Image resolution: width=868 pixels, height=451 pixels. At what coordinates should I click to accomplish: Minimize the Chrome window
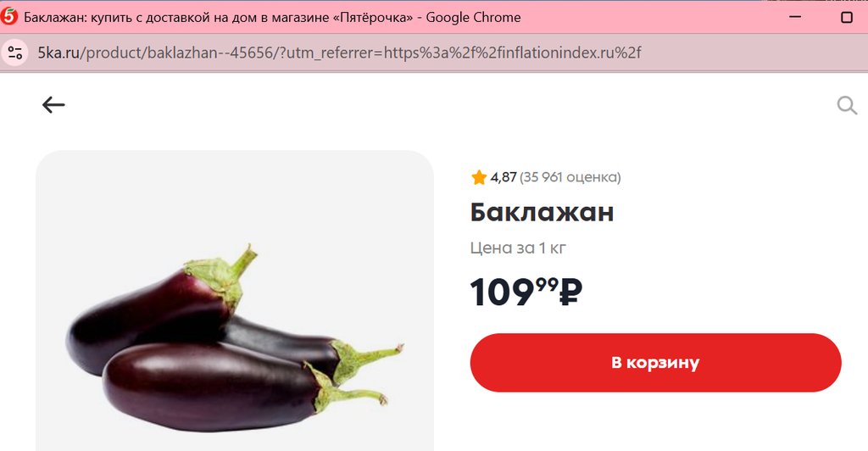pyautogui.click(x=795, y=17)
